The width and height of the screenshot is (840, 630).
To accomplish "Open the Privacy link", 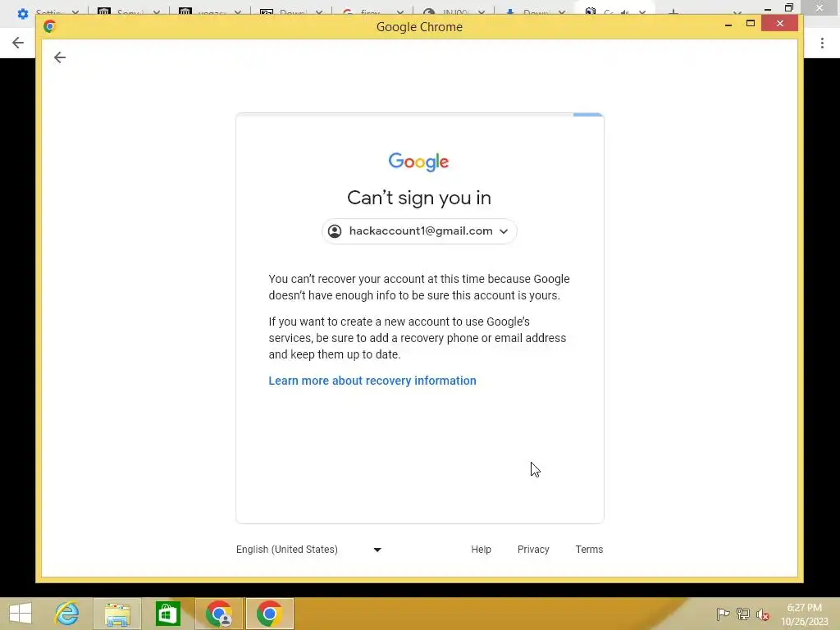I will 533,550.
